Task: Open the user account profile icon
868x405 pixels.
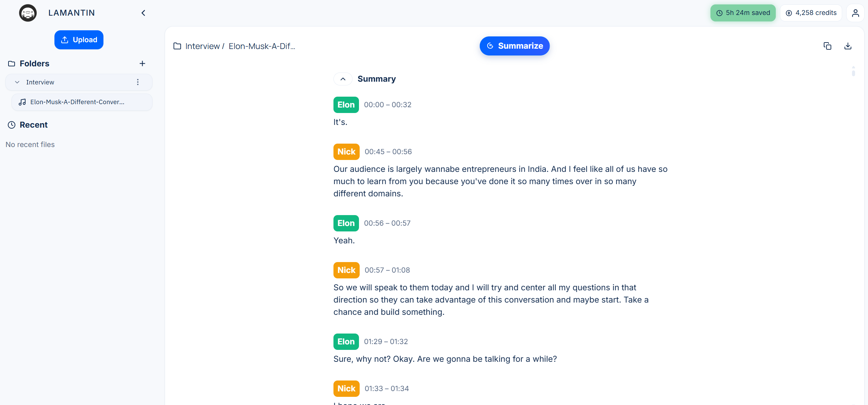Action: coord(855,13)
